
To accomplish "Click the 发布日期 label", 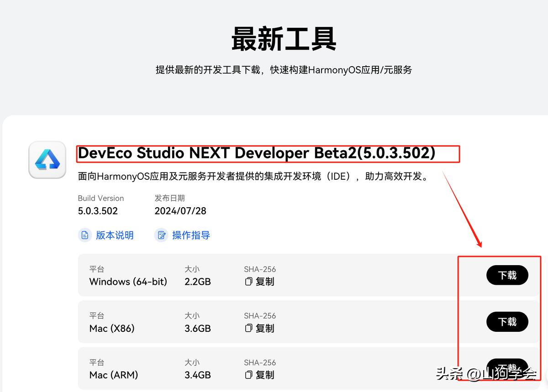I will [x=170, y=198].
